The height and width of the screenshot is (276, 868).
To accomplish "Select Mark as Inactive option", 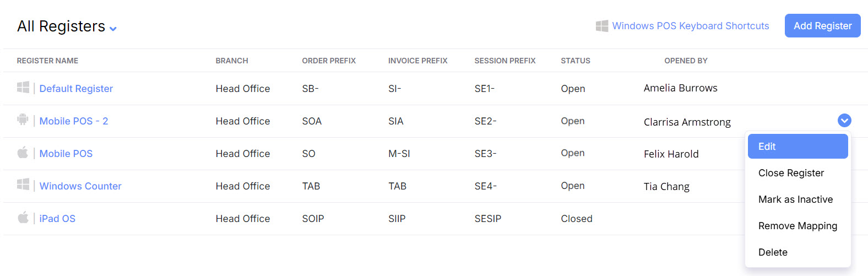I will point(795,199).
